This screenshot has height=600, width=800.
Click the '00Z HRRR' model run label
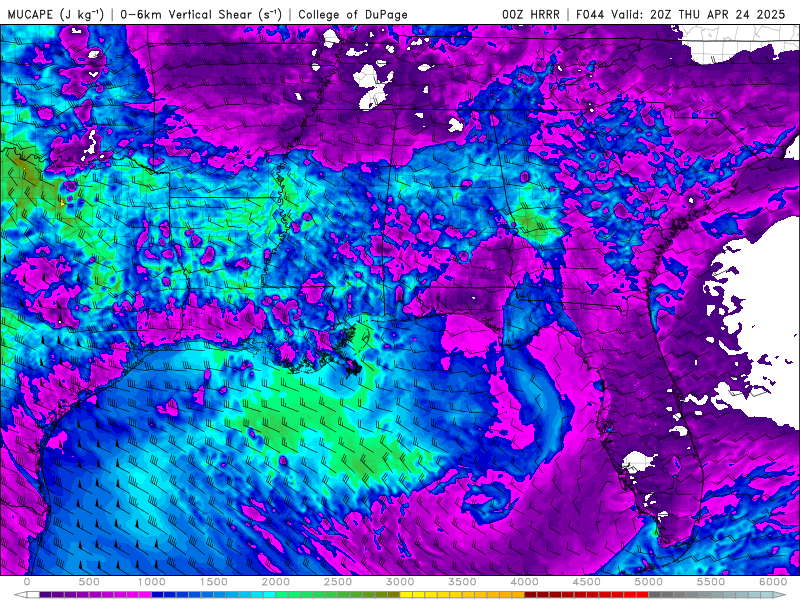click(531, 14)
